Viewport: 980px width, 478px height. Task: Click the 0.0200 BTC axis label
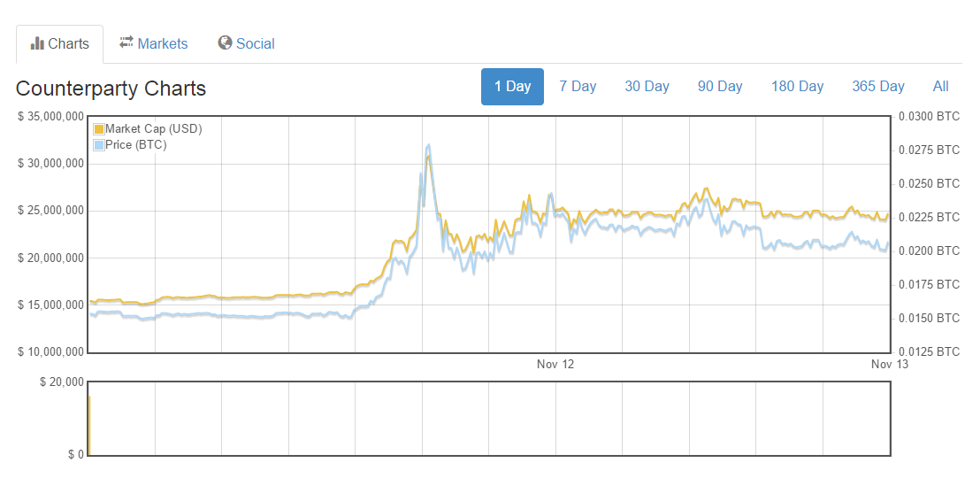click(x=929, y=251)
